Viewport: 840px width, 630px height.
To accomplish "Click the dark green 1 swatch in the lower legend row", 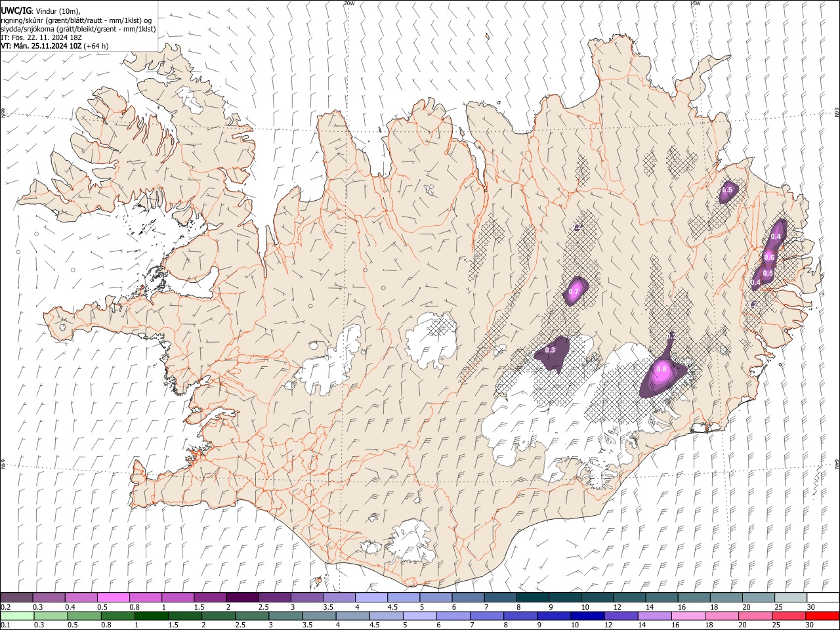I will point(152,616).
